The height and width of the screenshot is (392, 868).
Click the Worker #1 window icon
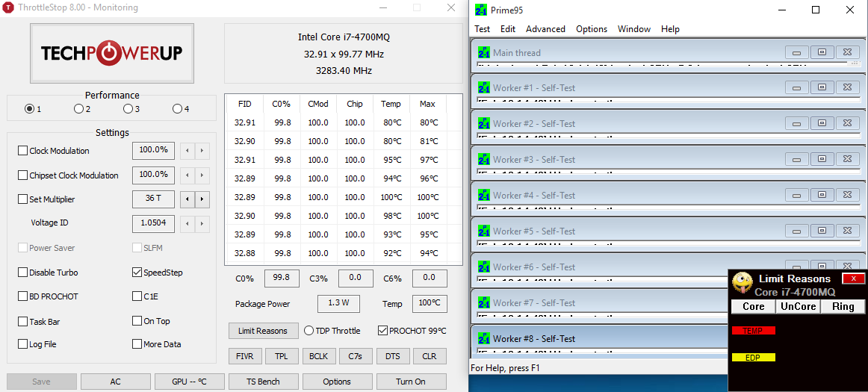[x=484, y=88]
